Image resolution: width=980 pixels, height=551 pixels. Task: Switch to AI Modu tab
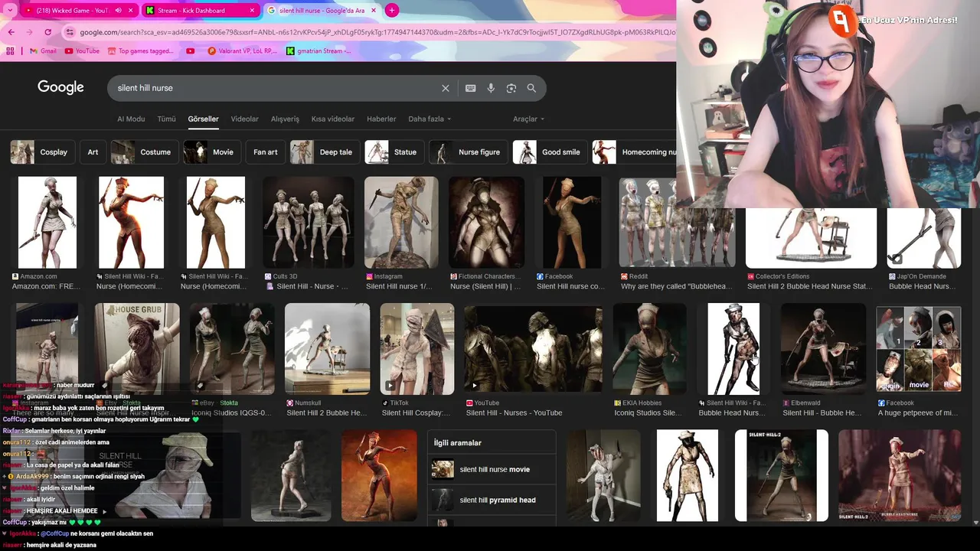pyautogui.click(x=131, y=119)
